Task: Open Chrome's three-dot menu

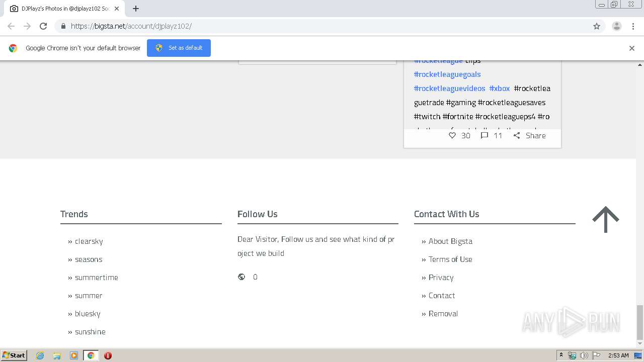Action: (x=633, y=26)
